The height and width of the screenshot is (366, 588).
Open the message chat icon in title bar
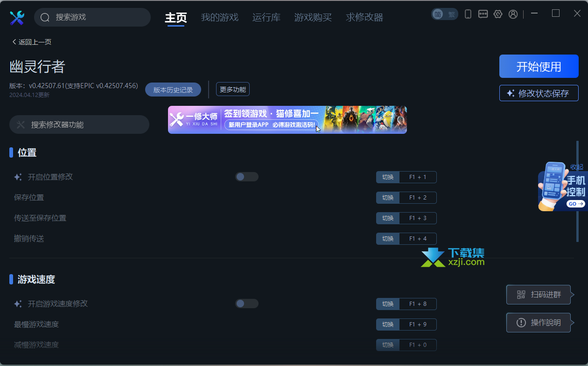coord(483,14)
